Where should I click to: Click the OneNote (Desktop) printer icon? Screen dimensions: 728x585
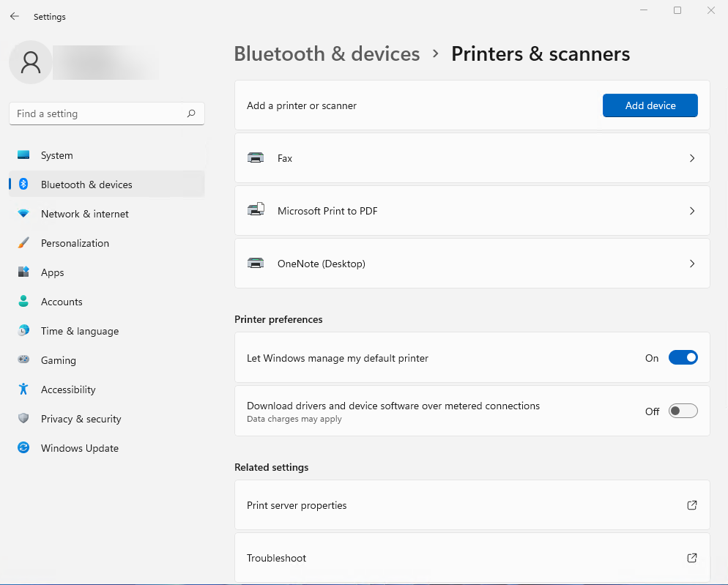256,264
